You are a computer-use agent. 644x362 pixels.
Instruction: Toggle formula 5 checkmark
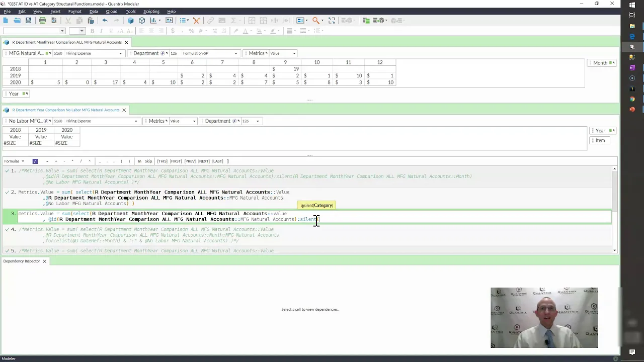pyautogui.click(x=7, y=251)
